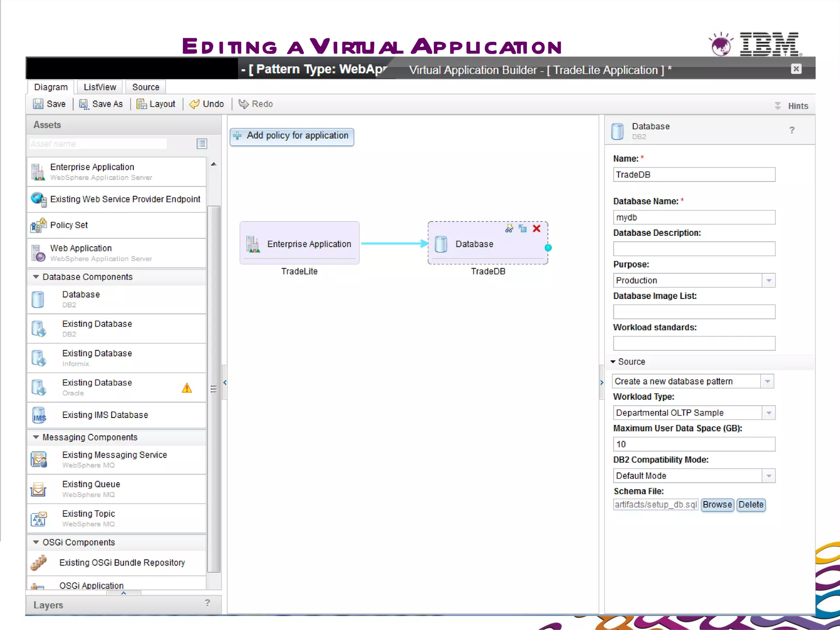This screenshot has height=630, width=840.
Task: Click Layers panel help question mark
Action: click(208, 603)
